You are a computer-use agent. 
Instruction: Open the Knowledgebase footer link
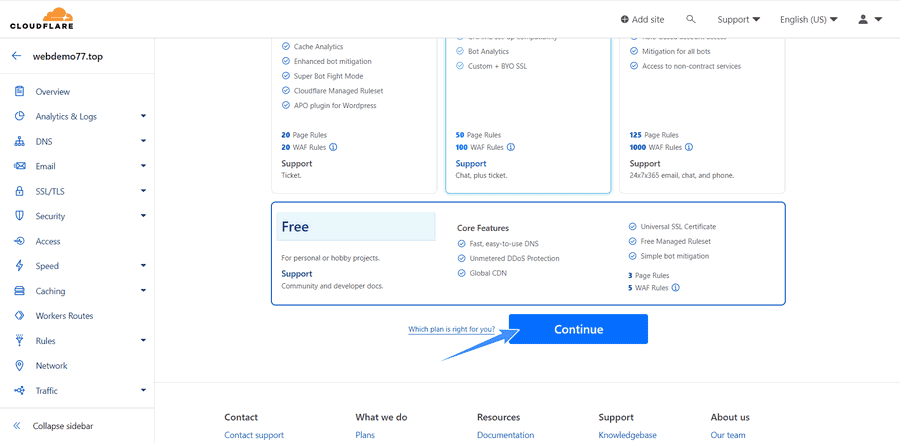(627, 435)
